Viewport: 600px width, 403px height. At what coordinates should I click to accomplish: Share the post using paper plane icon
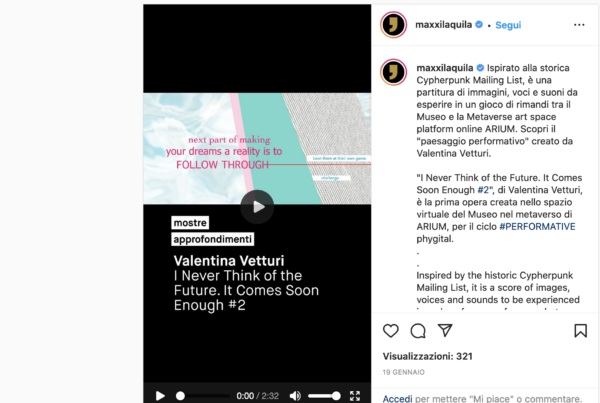[445, 330]
